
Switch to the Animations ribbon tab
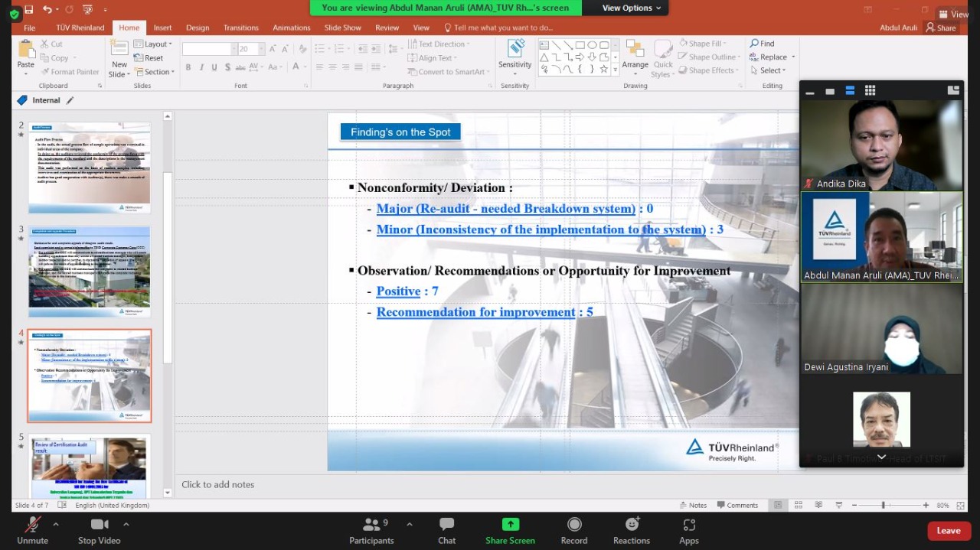292,28
